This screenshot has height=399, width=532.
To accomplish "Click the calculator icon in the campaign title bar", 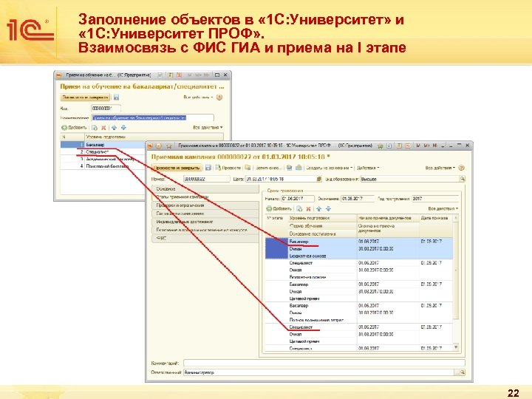I will [399, 146].
